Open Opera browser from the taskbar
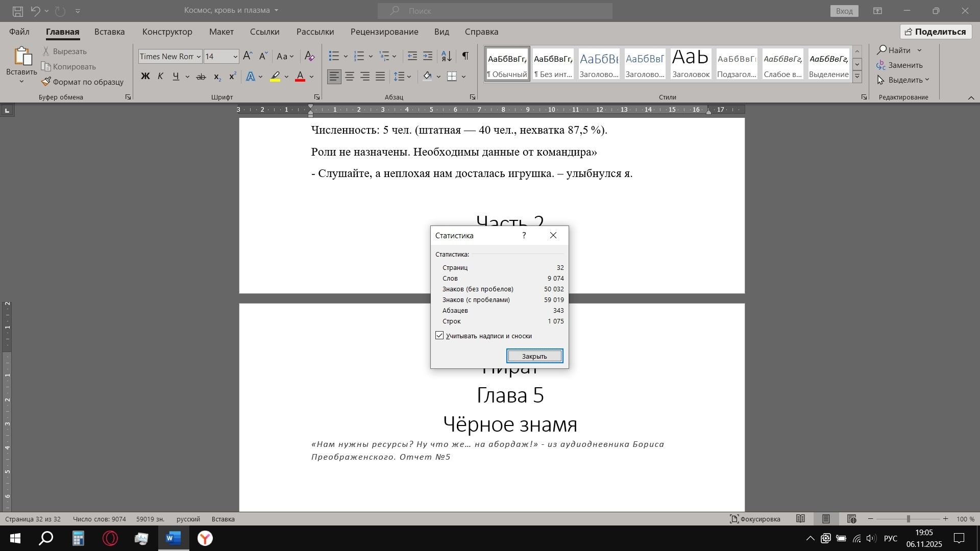The width and height of the screenshot is (980, 551). (110, 538)
